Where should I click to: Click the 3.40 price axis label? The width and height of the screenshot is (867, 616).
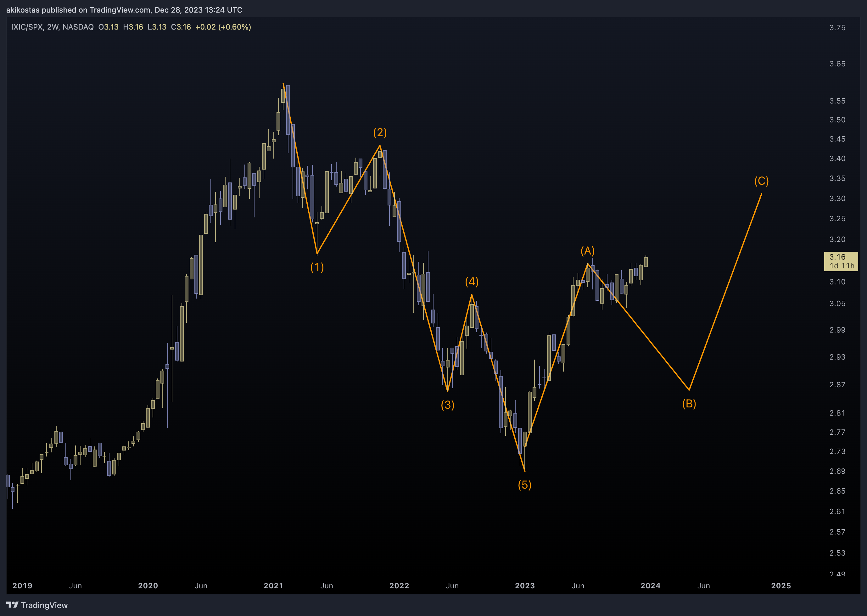coord(837,159)
